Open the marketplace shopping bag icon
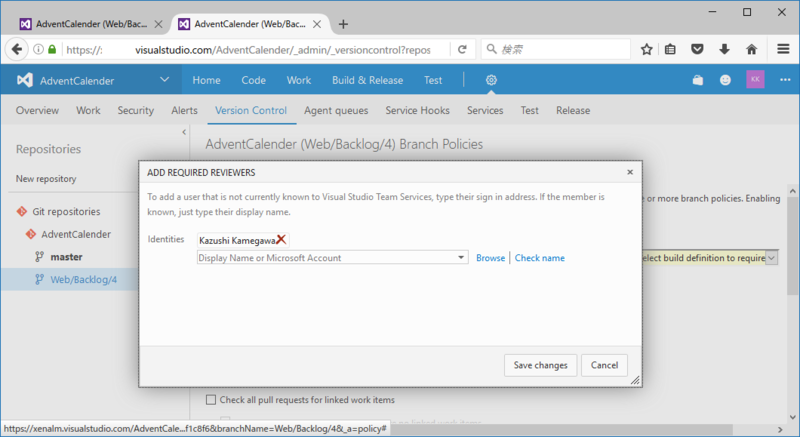This screenshot has height=437, width=800. pos(697,80)
